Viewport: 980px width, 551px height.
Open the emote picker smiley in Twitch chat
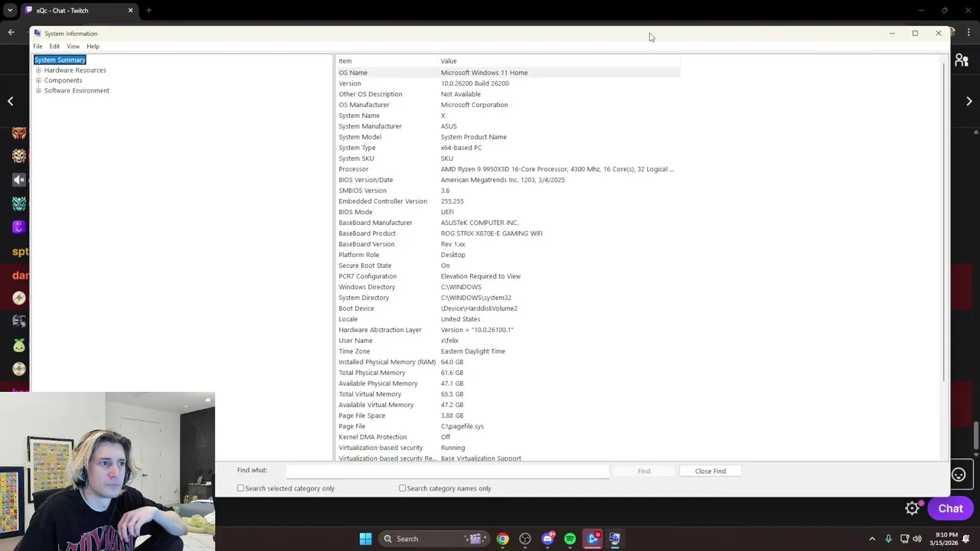959,474
